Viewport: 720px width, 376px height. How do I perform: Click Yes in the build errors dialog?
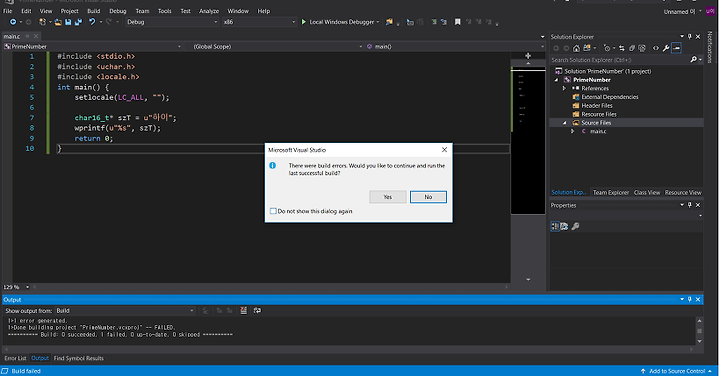click(x=388, y=197)
